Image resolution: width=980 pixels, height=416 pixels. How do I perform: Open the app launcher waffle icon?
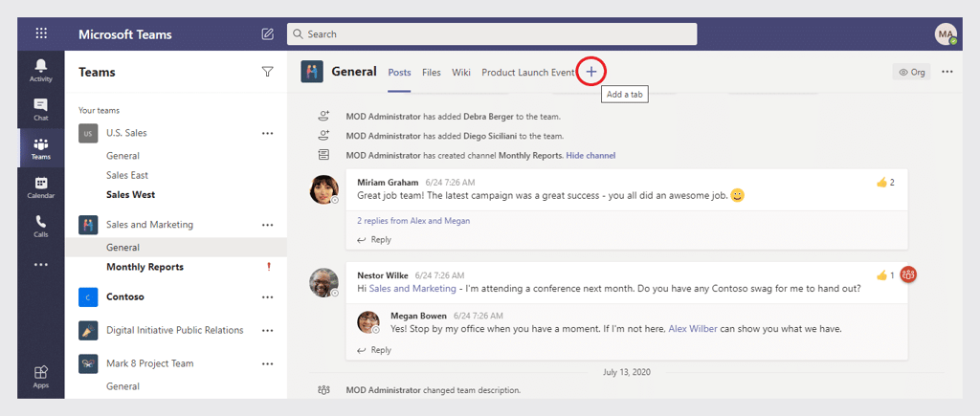pyautogui.click(x=41, y=33)
